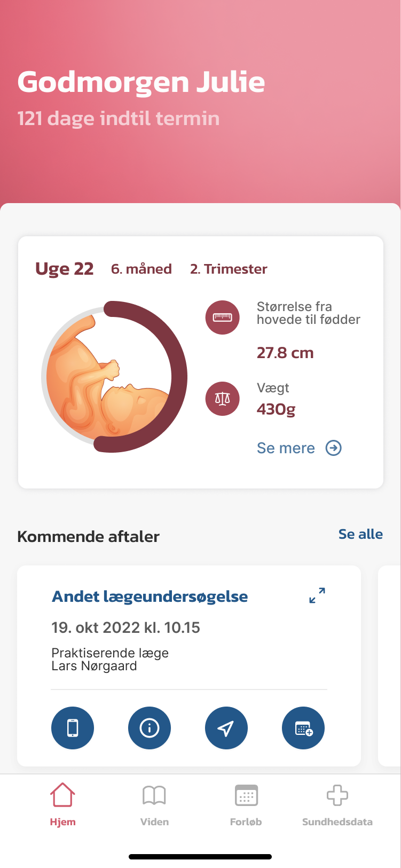Viewport: 401px width, 868px height.
Task: Click the Se alle link
Action: coord(360,534)
